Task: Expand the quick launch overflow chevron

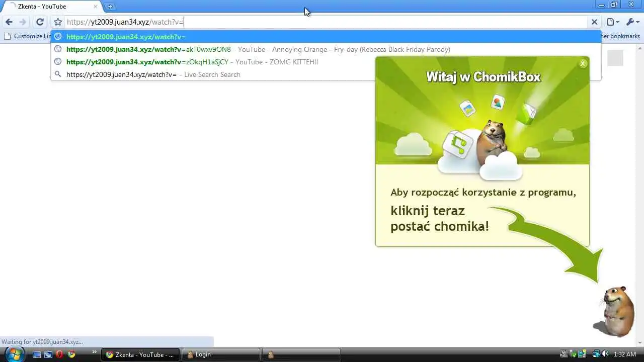Action: tap(94, 351)
